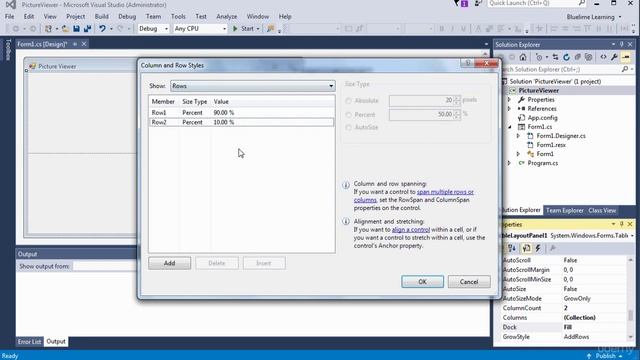The height and width of the screenshot is (360, 640).
Task: Collapse the Form1.cs node
Action: [x=509, y=127]
